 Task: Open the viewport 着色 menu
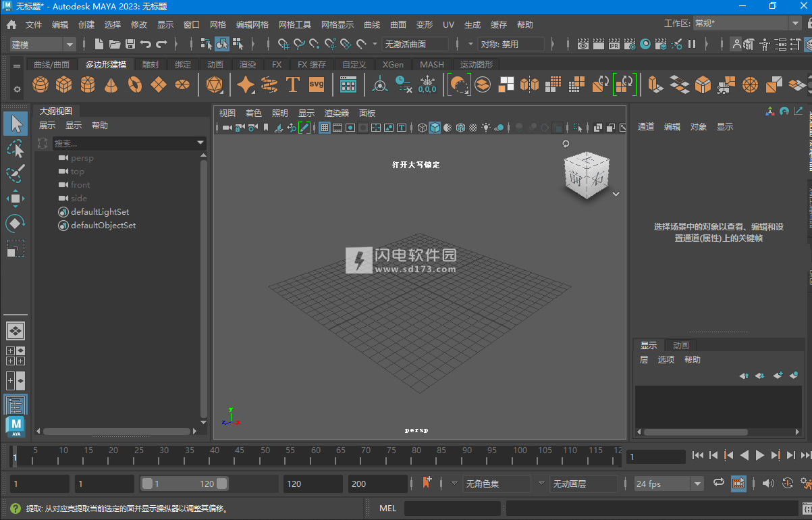254,113
